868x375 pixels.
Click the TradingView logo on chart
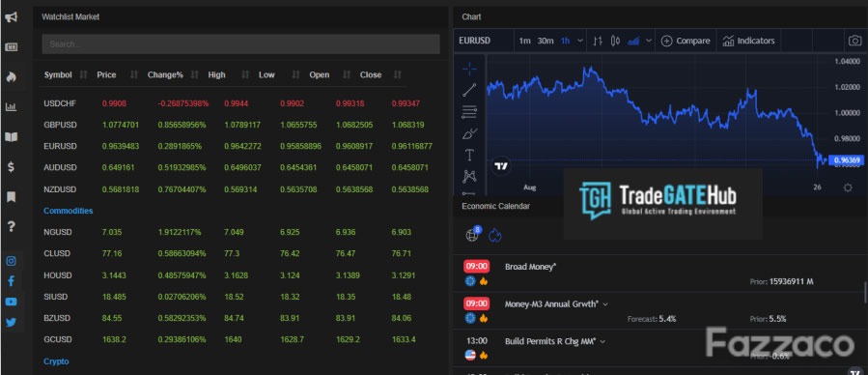click(501, 165)
